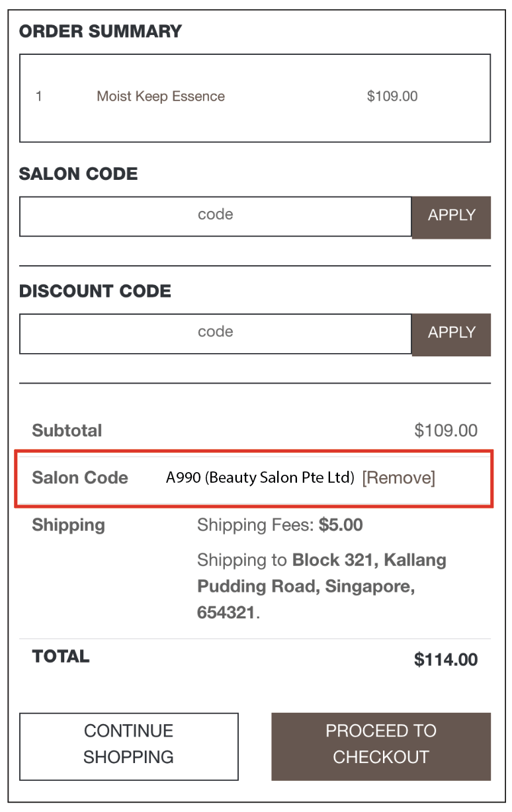Click the total amount $114.00
Image resolution: width=512 pixels, height=812 pixels.
(x=445, y=659)
